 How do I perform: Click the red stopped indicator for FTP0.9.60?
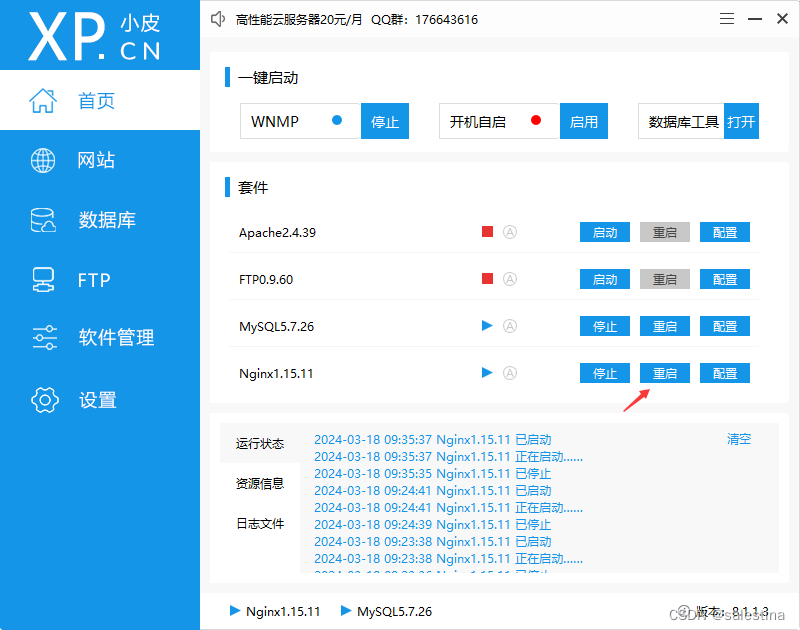(x=487, y=279)
